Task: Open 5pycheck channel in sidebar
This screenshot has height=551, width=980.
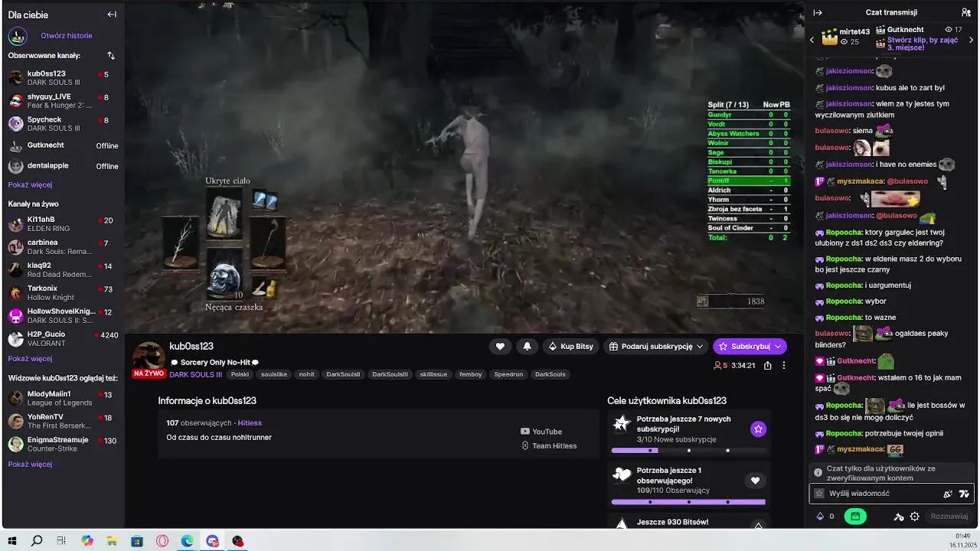Action: click(x=62, y=124)
